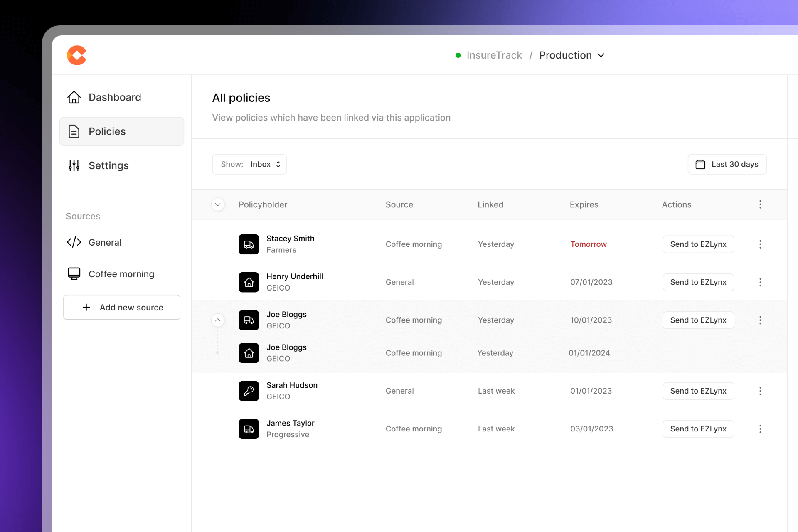Click the General code brackets icon
798x532 pixels.
pos(74,242)
